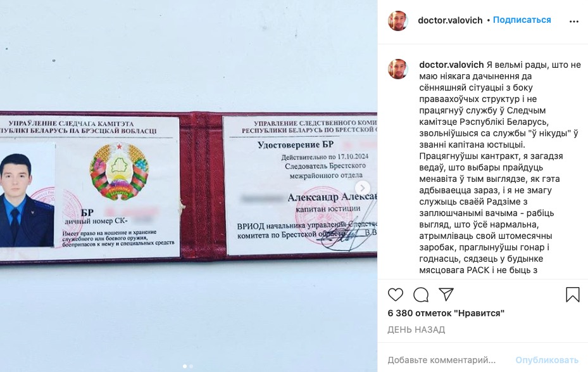Screen dimensions: 588x372
Task: Click the portrait photo on the ID card
Action: pyautogui.click(x=27, y=196)
